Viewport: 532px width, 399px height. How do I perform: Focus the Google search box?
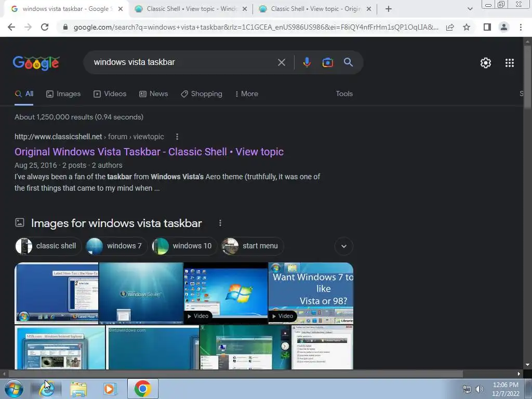(183, 62)
